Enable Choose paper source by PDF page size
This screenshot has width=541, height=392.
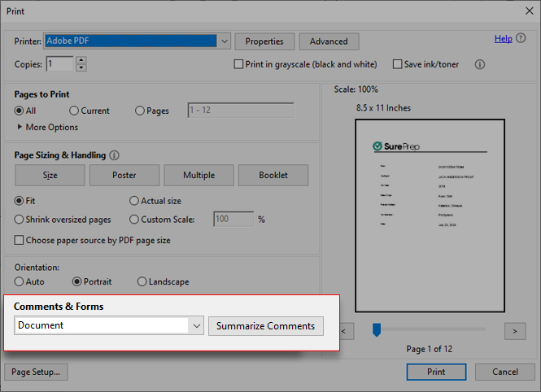coord(20,241)
